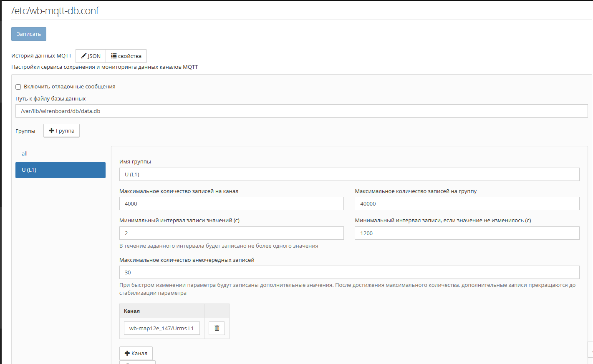Edit unchanged value interval field 1200
The image size is (593, 364).
click(467, 233)
